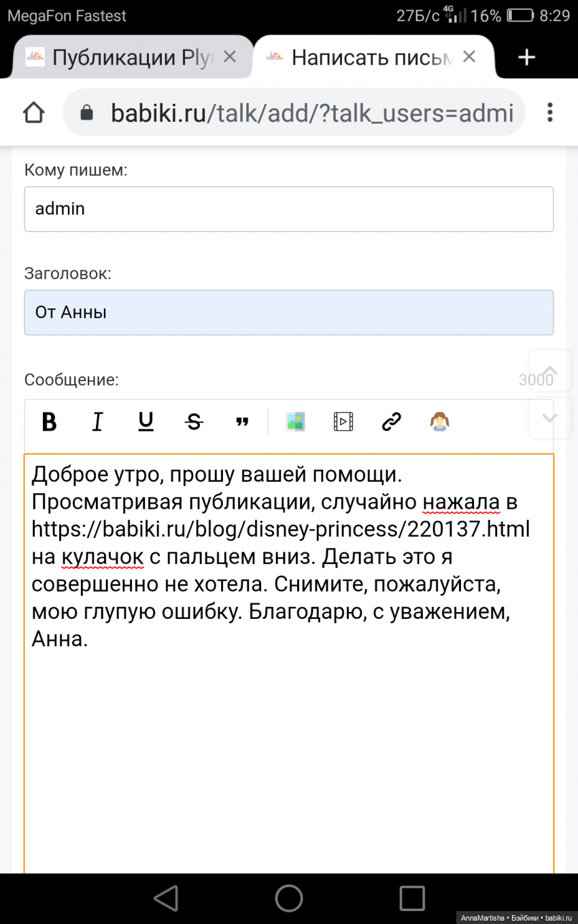The image size is (578, 924).
Task: Apply italic formatting to text
Action: pos(97,422)
